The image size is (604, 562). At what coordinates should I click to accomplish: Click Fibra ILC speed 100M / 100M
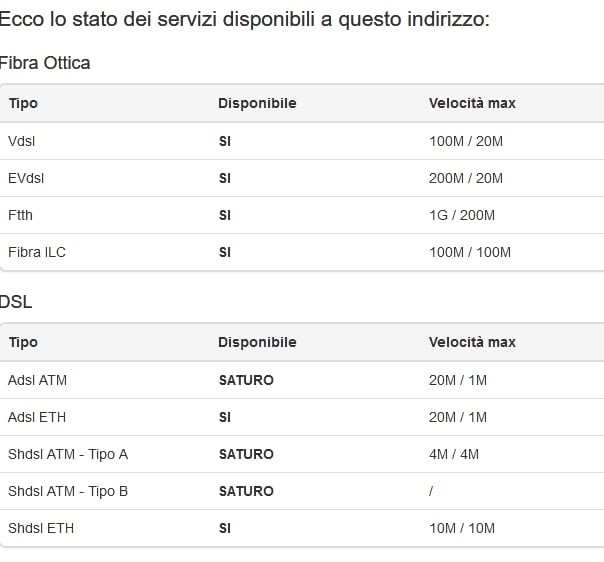click(470, 252)
